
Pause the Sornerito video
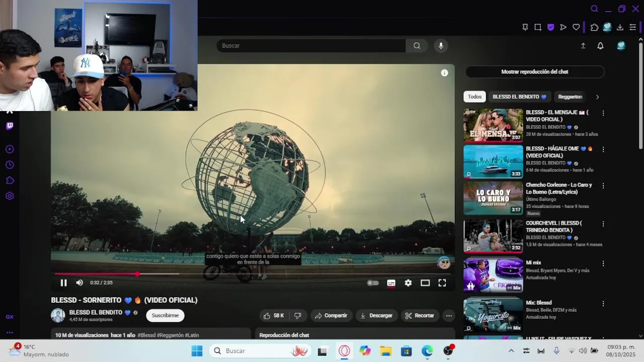pyautogui.click(x=63, y=283)
